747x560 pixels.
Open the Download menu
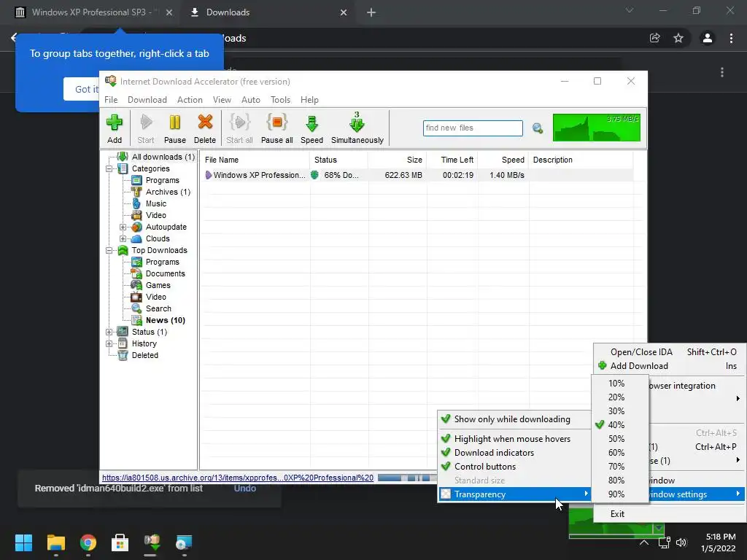147,99
